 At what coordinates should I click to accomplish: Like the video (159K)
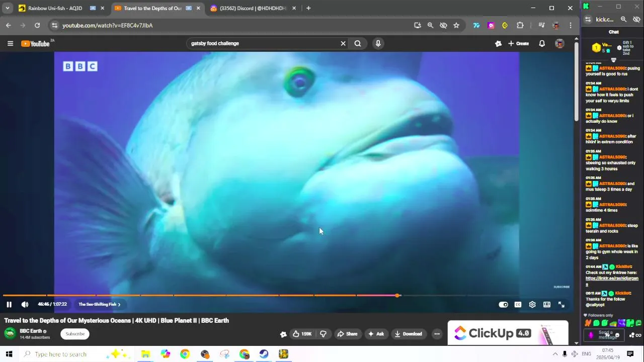click(302, 334)
